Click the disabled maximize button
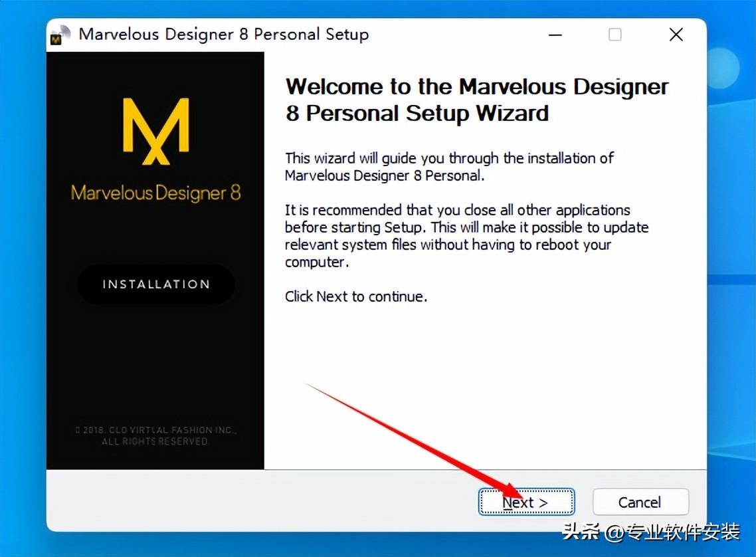The width and height of the screenshot is (756, 557). click(x=614, y=35)
